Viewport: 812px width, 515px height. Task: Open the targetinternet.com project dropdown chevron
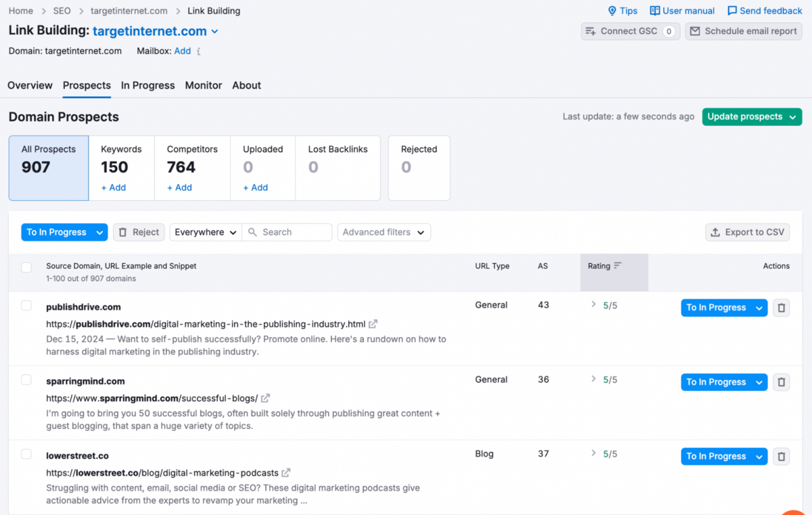[x=215, y=32]
